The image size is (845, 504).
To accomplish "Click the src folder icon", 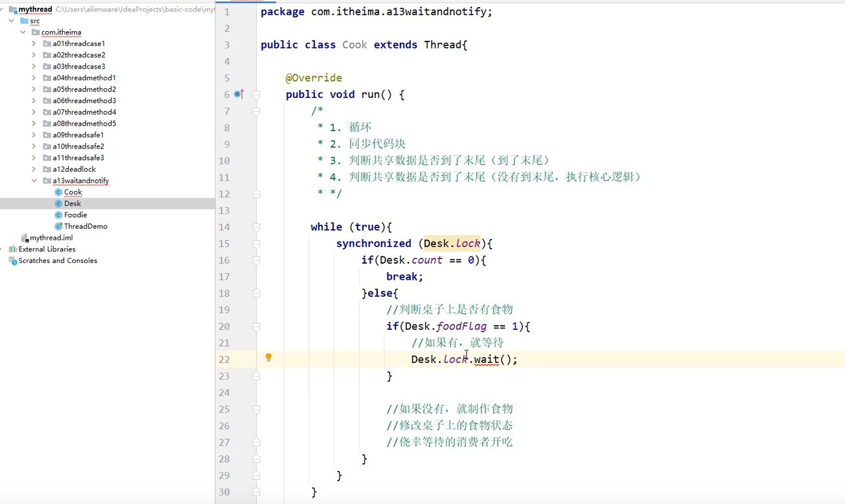I will pos(23,20).
